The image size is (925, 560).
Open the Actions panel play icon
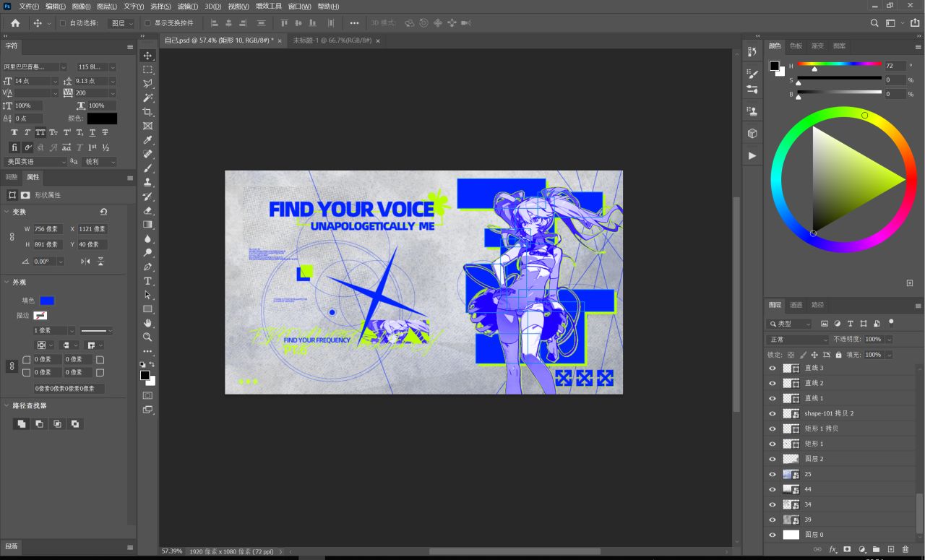[x=752, y=155]
